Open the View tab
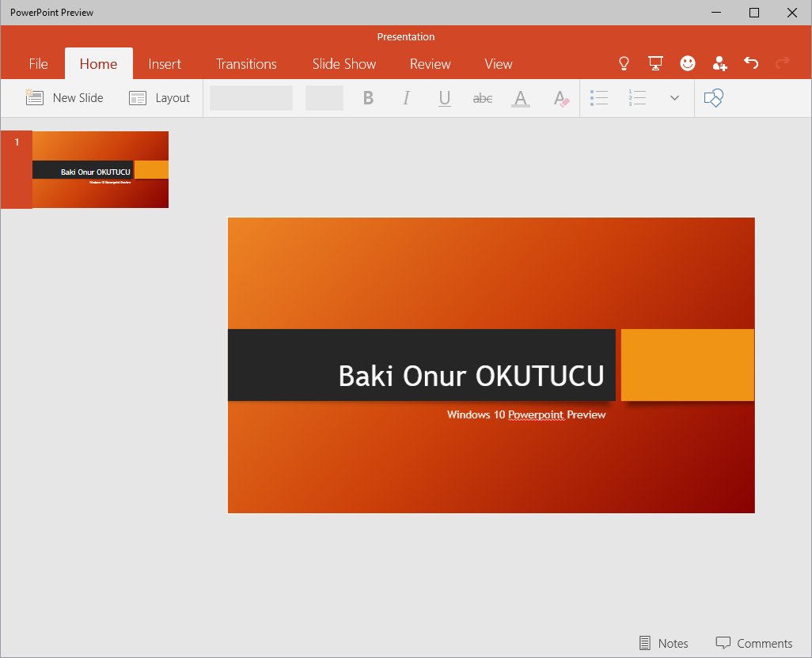This screenshot has height=658, width=812. (498, 63)
